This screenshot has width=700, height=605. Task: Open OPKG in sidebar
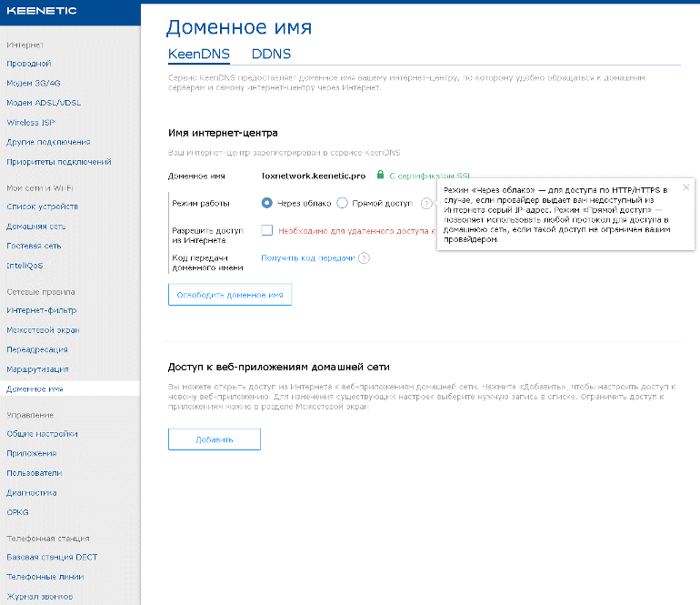tap(17, 513)
